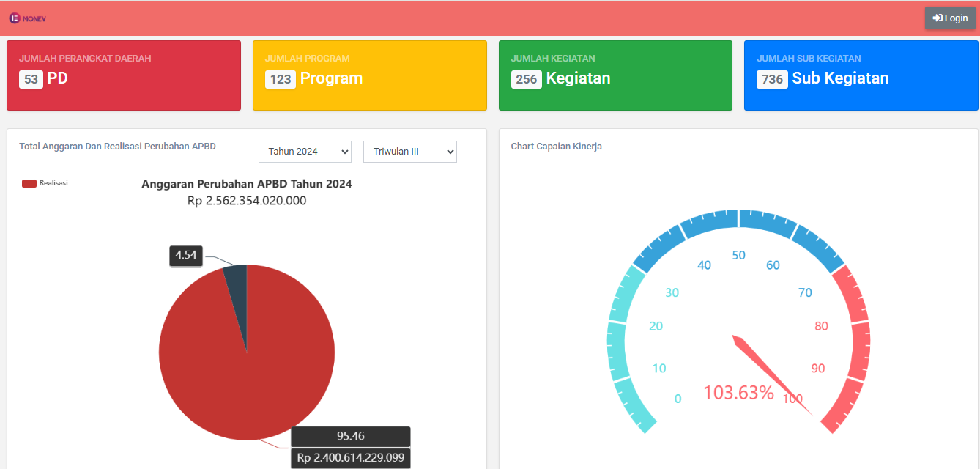The width and height of the screenshot is (980, 469).
Task: Click the 53 PD count badge
Action: tap(31, 79)
